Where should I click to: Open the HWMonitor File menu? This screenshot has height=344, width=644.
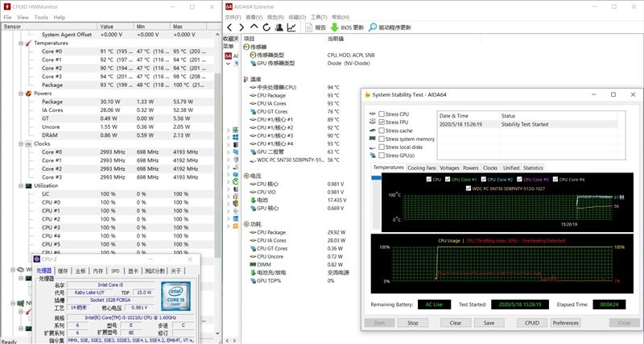click(x=7, y=17)
